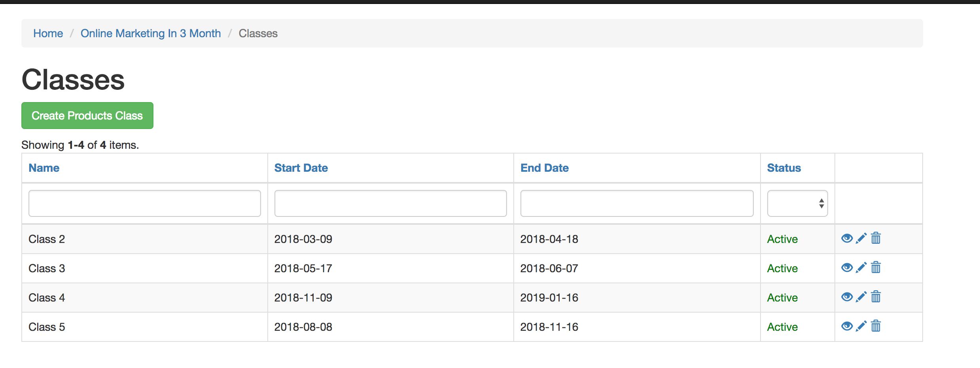This screenshot has height=368, width=980.
Task: Focus the Name filter input field
Action: pos(145,203)
